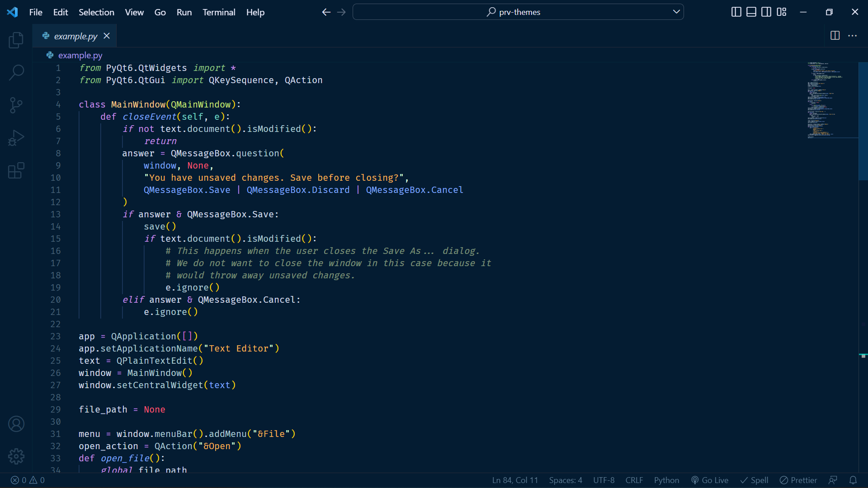
Task: Open the Extensions view icon
Action: [16, 170]
